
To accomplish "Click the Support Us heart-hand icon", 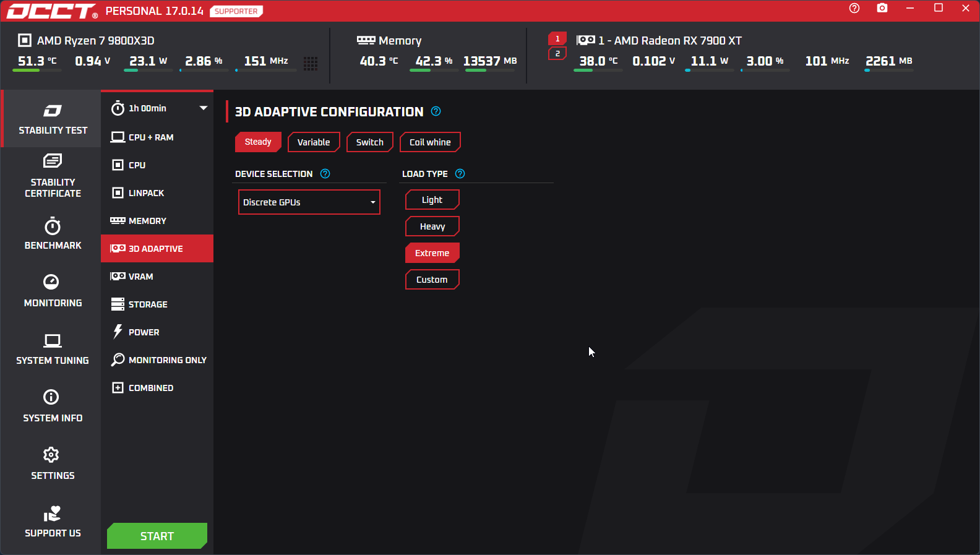I will pyautogui.click(x=52, y=514).
